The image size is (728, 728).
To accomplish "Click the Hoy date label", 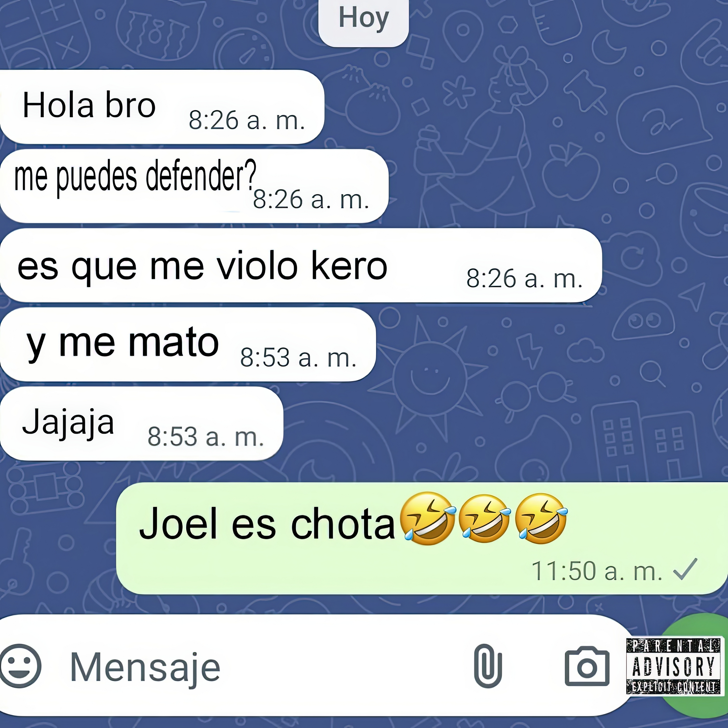I will (x=364, y=19).
